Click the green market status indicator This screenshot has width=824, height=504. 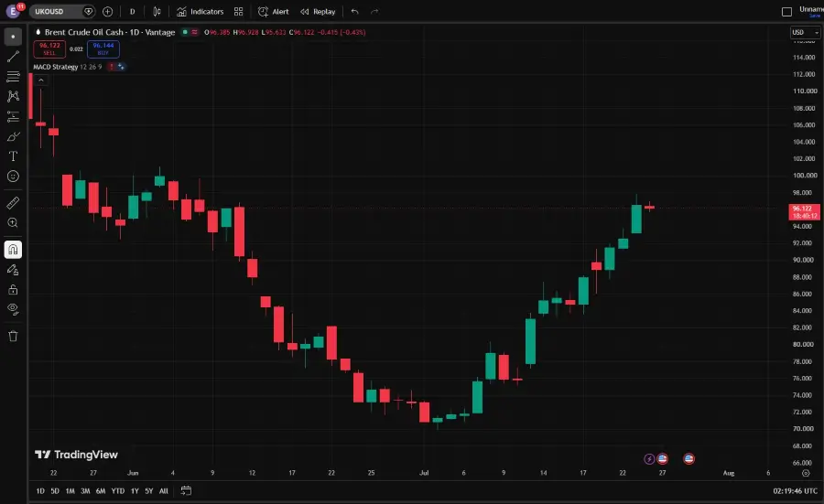[185, 32]
